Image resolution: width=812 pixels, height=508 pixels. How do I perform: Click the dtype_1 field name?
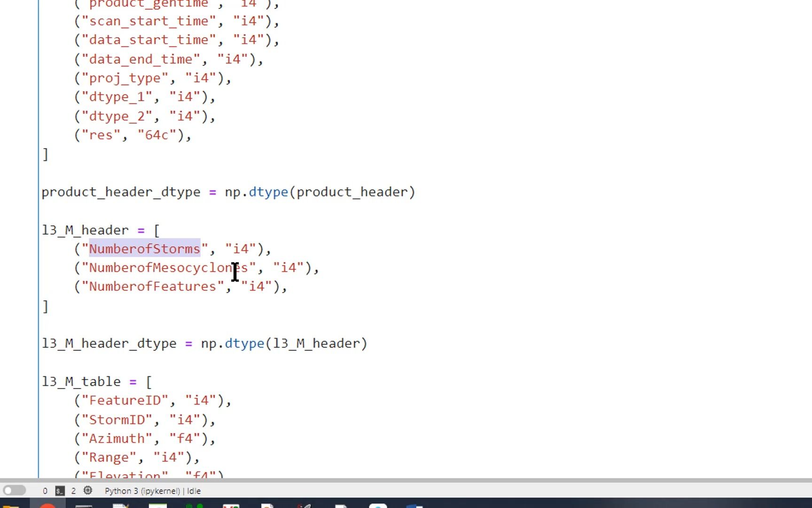coord(117,97)
